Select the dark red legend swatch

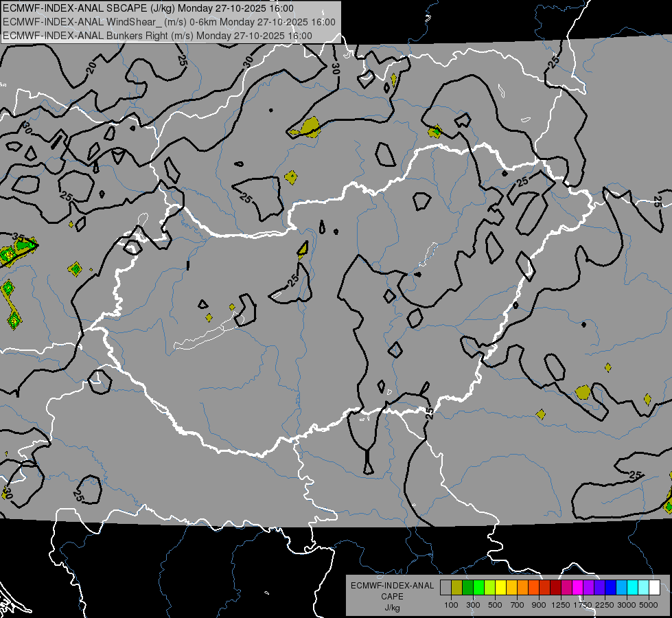pos(555,588)
